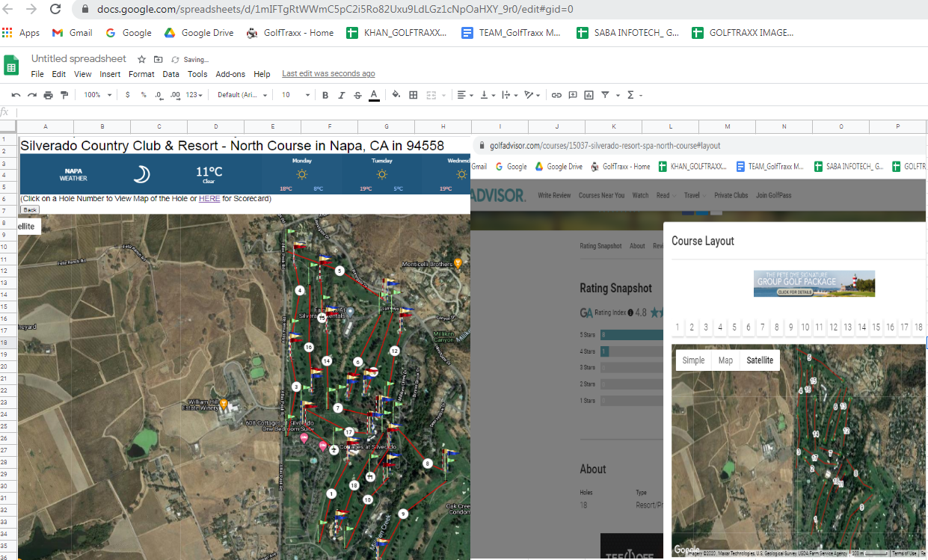Open the Insert menu
Image resolution: width=928 pixels, height=560 pixels.
[110, 74]
